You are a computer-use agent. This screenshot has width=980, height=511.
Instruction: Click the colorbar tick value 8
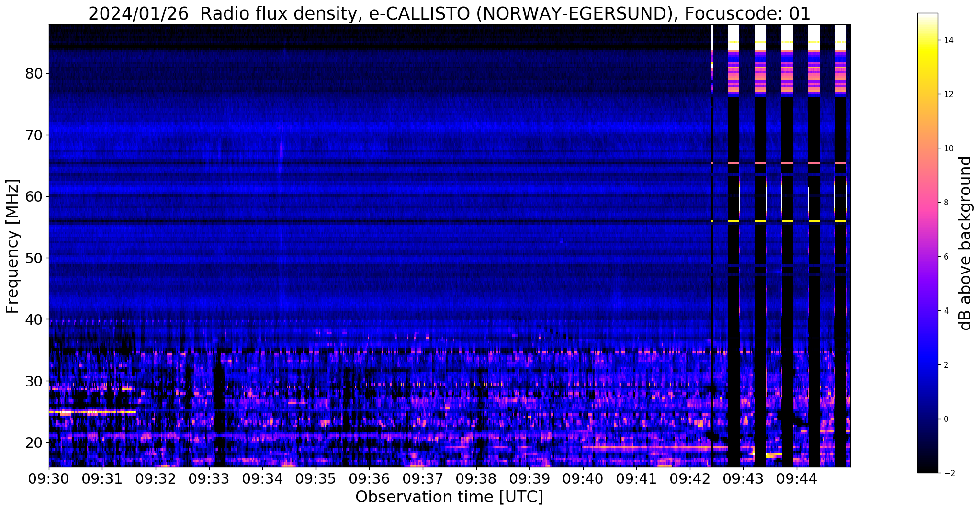tap(945, 203)
